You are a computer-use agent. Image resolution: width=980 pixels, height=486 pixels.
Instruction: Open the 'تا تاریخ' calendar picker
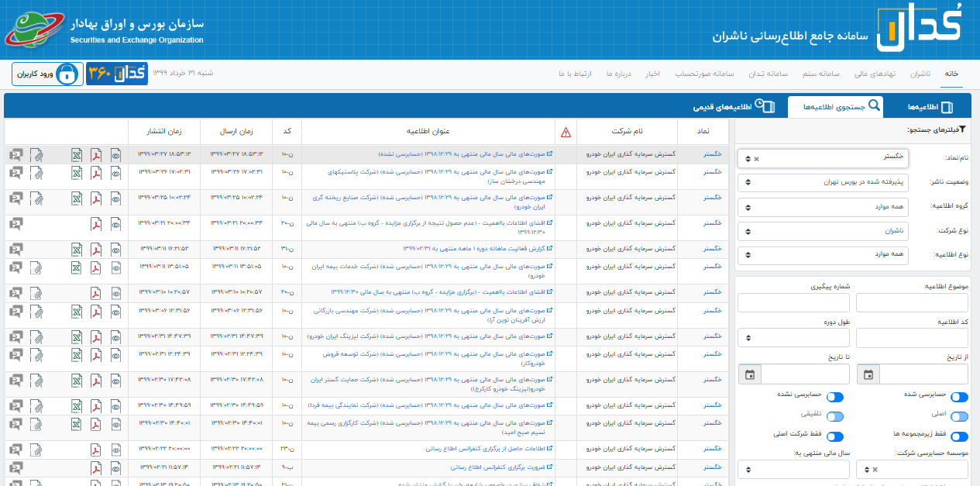pos(749,374)
